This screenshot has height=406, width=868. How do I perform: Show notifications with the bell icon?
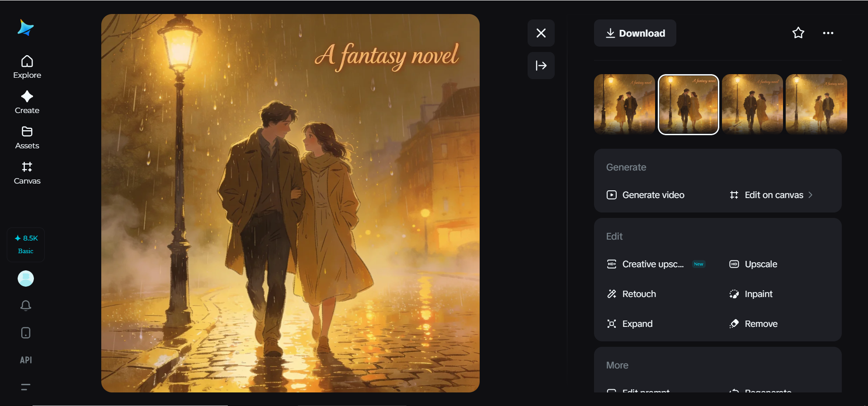coord(26,306)
